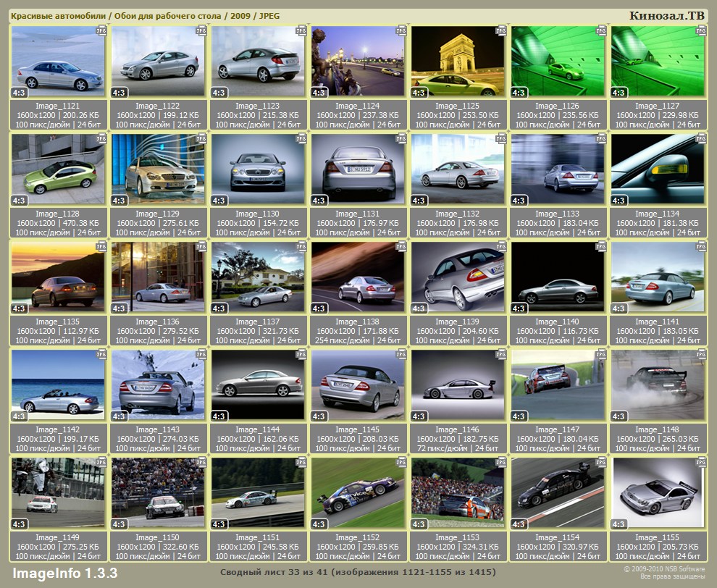The height and width of the screenshot is (588, 717).
Task: Click the 'ImageInfo 1.3.3' footer label
Action: pos(65,573)
